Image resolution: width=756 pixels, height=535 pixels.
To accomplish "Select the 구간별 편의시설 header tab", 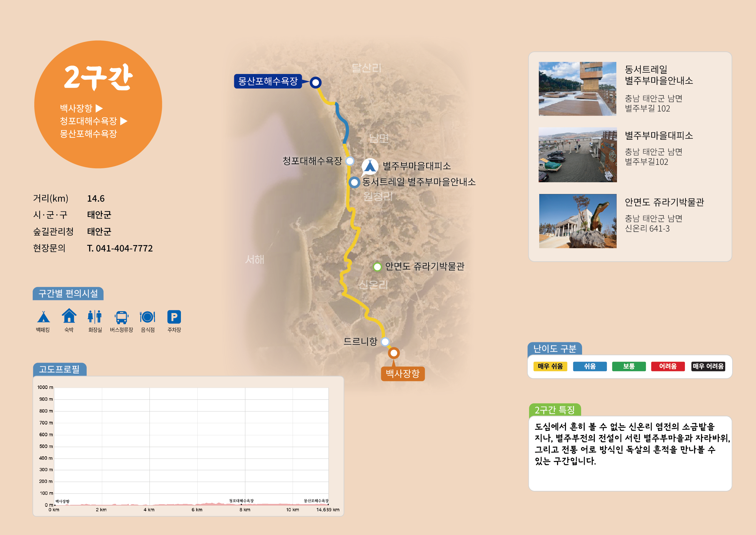I will click(68, 293).
